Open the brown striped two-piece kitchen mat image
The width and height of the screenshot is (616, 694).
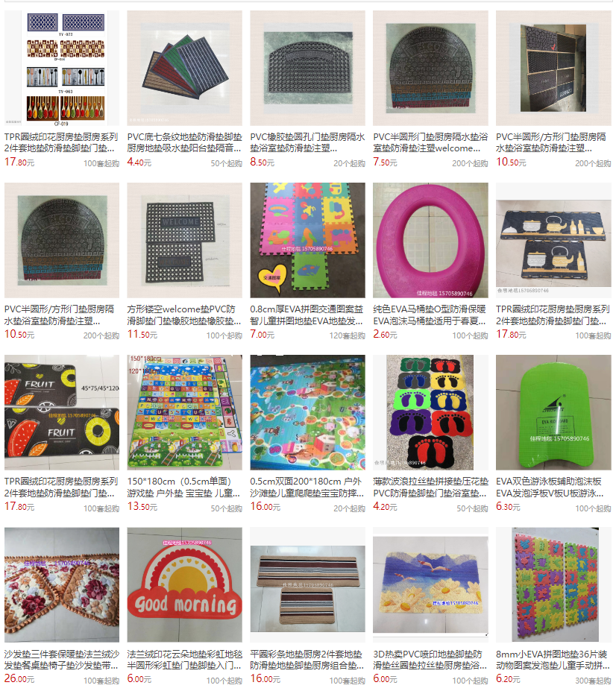[308, 584]
